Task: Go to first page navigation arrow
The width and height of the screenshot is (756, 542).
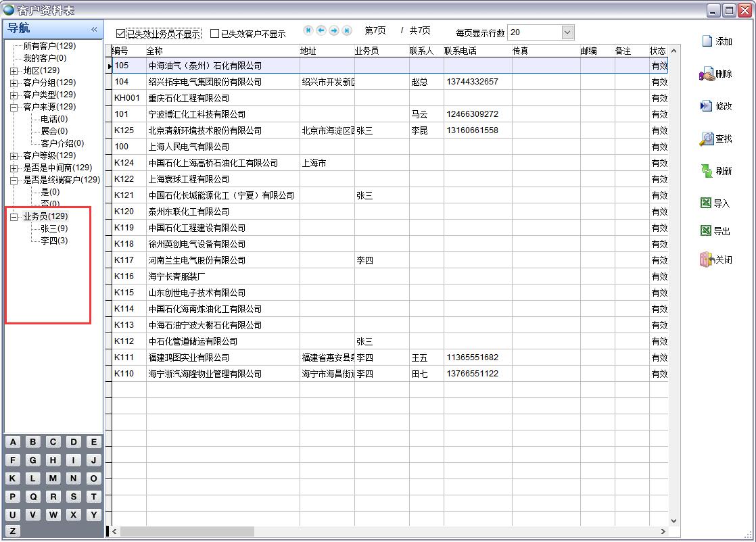Action: click(308, 30)
